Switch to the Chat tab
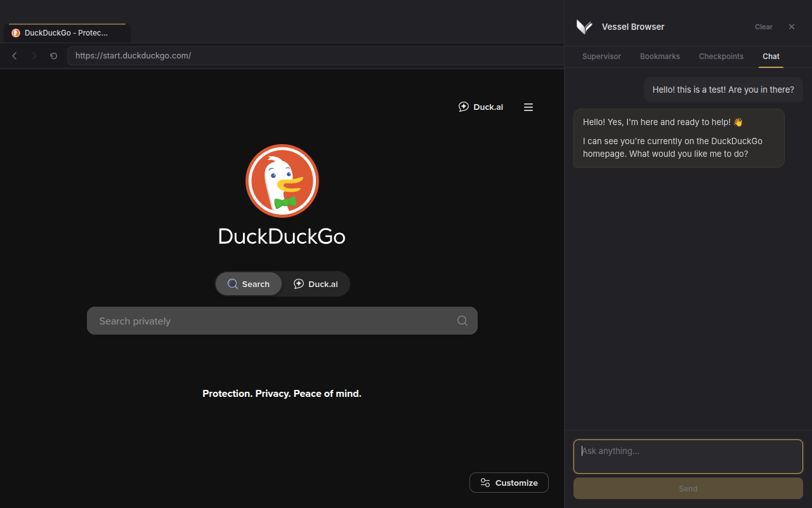Image resolution: width=812 pixels, height=508 pixels. pyautogui.click(x=771, y=57)
